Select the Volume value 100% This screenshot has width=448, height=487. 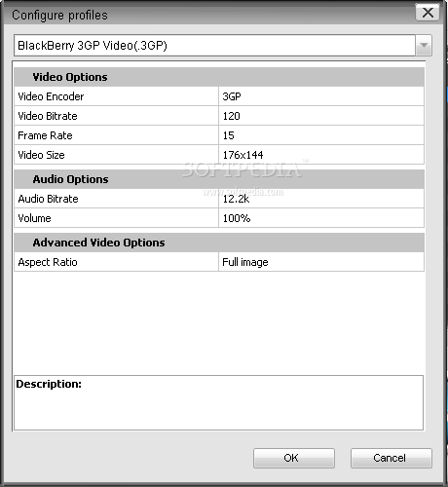[321, 218]
